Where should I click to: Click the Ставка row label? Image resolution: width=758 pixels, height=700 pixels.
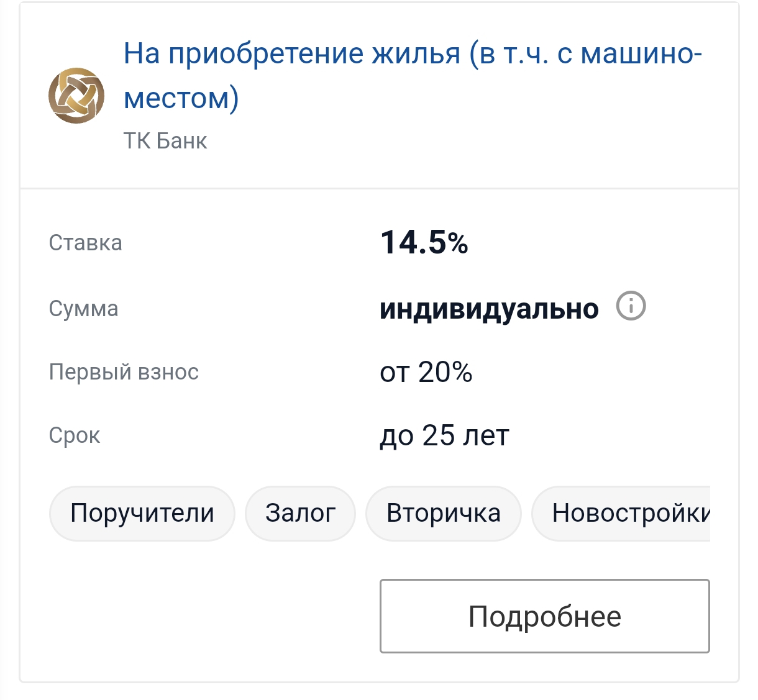[85, 243]
